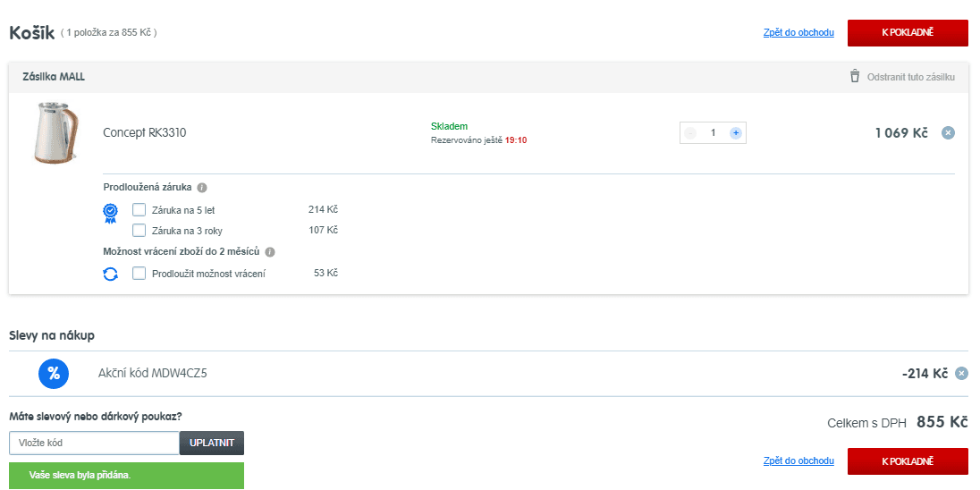
Task: Click Odstranit tuto zásilku text
Action: point(910,78)
